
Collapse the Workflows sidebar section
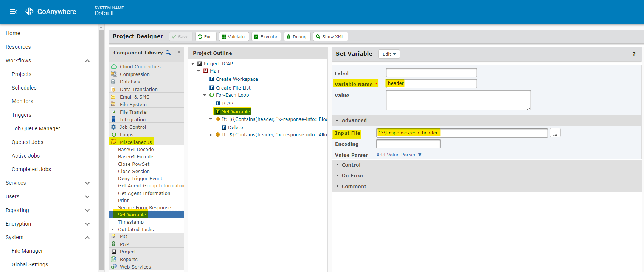(x=87, y=61)
